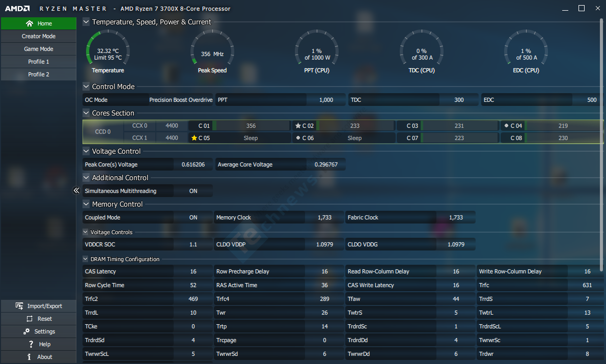Click the Peak Core(s) Voltage value

(x=193, y=164)
